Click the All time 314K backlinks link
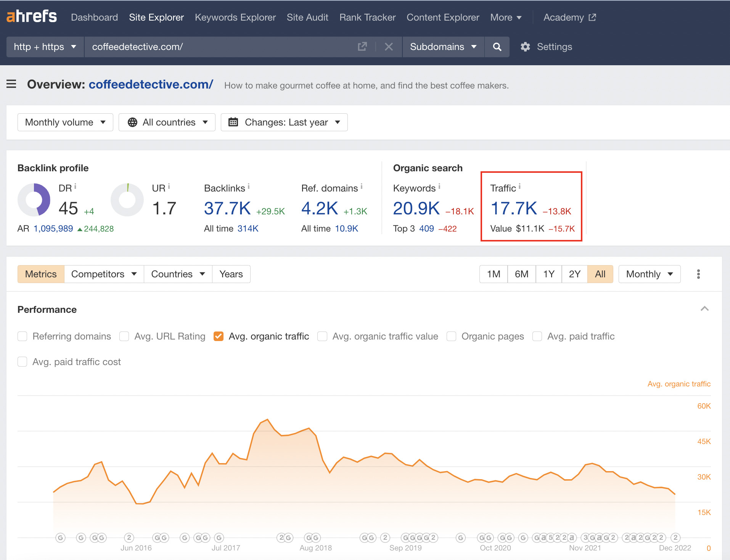 tap(248, 228)
